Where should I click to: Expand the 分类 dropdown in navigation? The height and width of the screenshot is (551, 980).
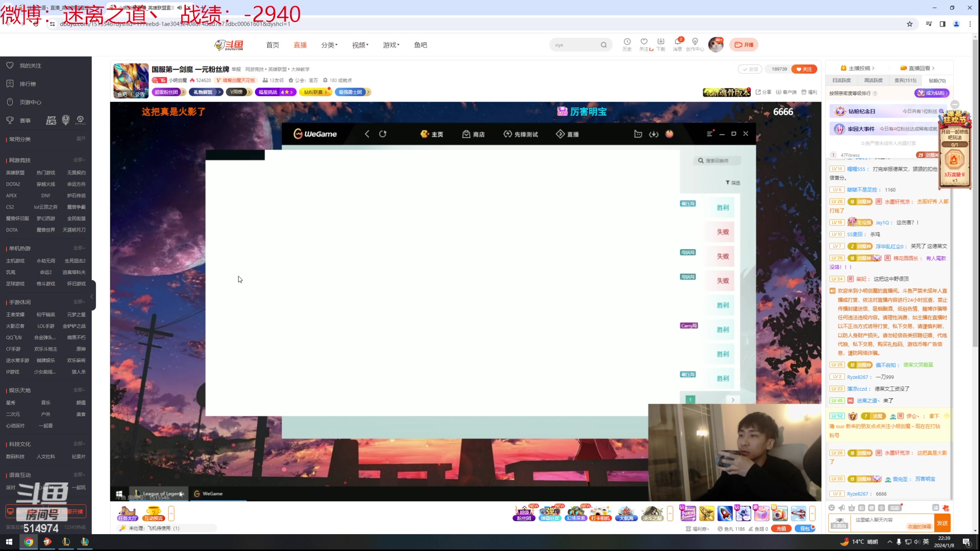point(329,45)
